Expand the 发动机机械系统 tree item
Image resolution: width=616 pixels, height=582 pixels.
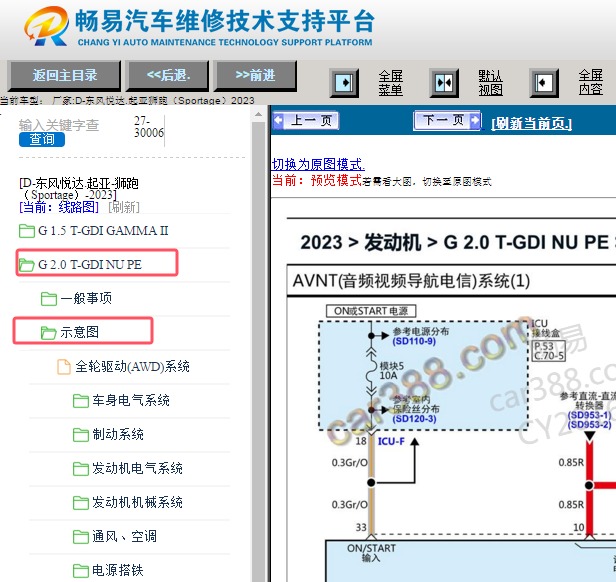coord(138,503)
